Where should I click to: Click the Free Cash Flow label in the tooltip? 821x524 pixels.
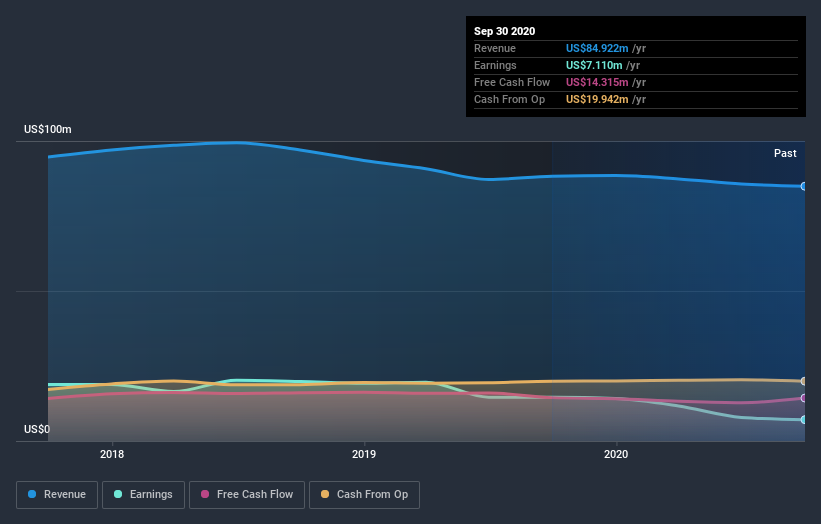(512, 82)
